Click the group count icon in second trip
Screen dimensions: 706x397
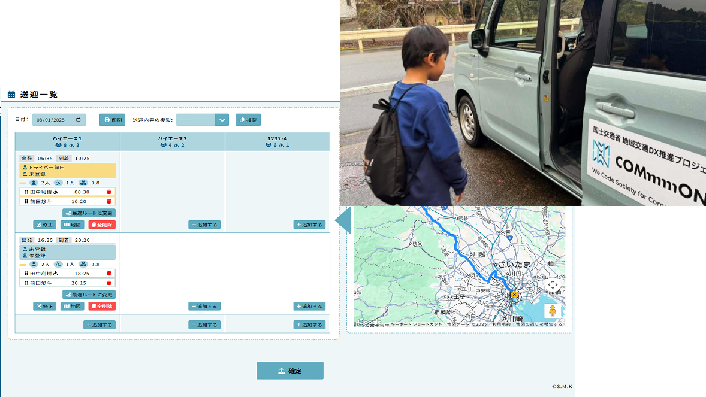[83, 264]
